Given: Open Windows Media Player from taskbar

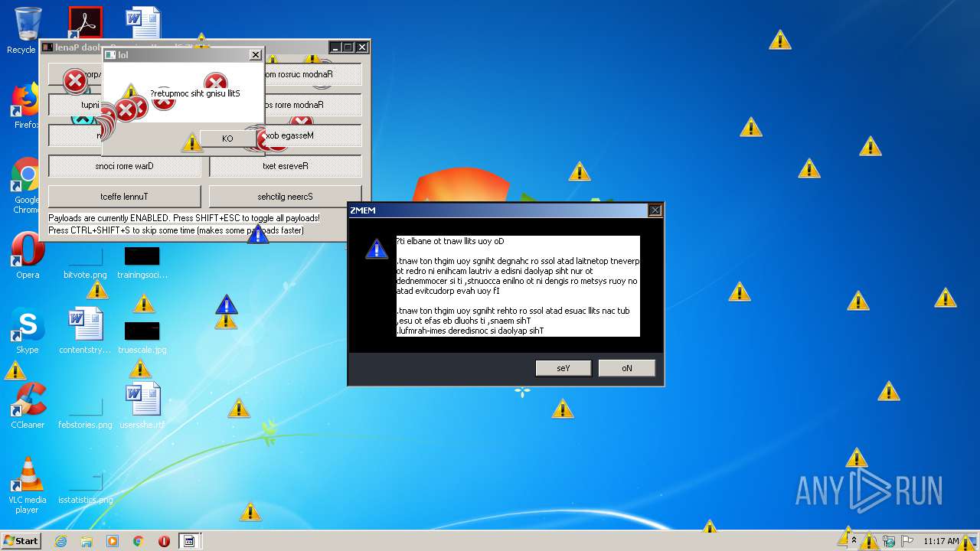Looking at the screenshot, I should (x=113, y=541).
